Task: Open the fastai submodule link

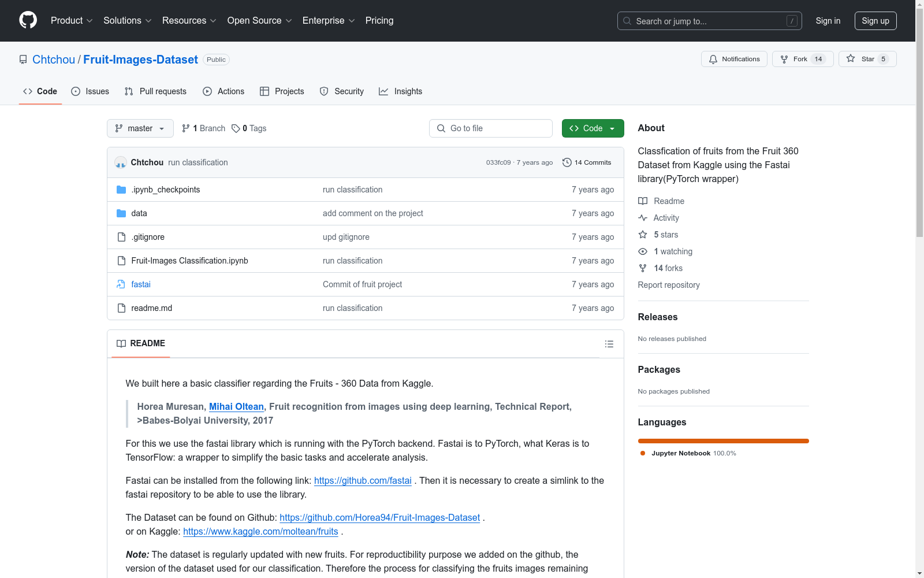Action: coord(141,284)
